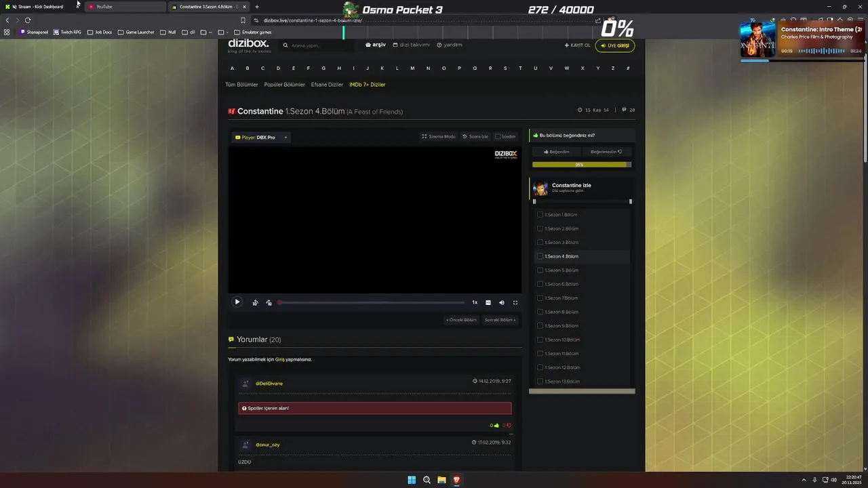The width and height of the screenshot is (868, 488).
Task: Open the 1.Sezon 10.Bölüm episode link
Action: pos(562,340)
